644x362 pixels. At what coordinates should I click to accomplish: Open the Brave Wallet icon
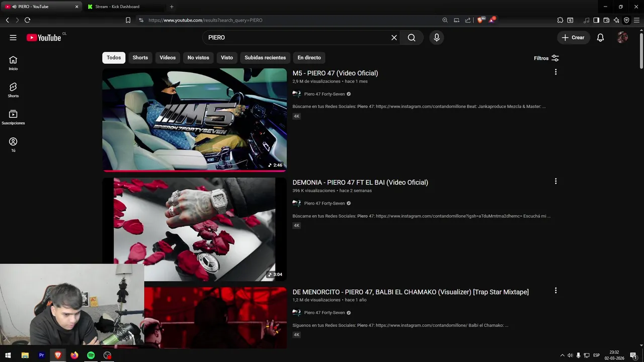tap(606, 20)
